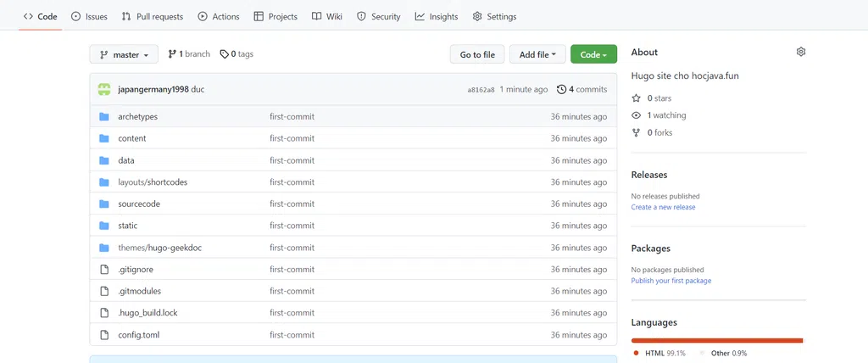Open japangermany1998 user profile link
The width and height of the screenshot is (868, 363).
click(x=153, y=89)
